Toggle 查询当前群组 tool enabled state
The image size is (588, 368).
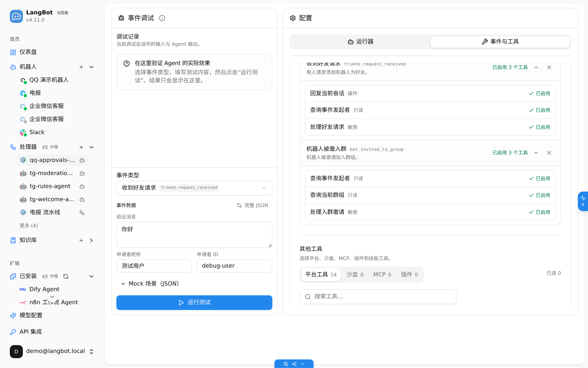click(539, 195)
